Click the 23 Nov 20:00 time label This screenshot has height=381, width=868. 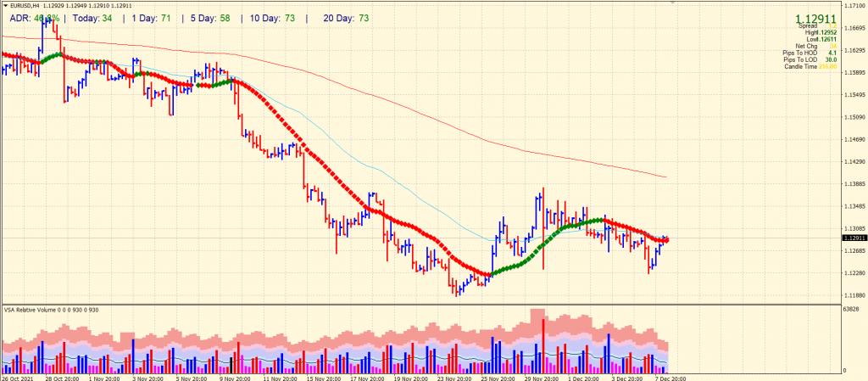453,378
